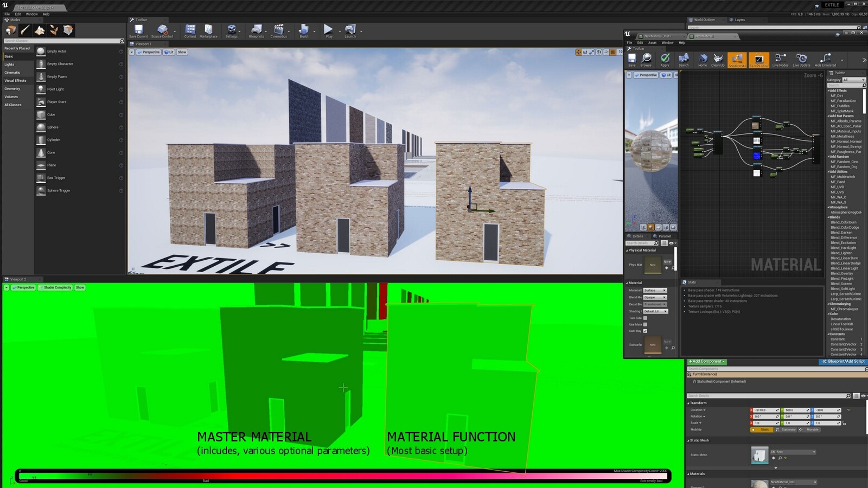This screenshot has width=868, height=488.
Task: Click Save Current in main toolbar
Action: coord(138,31)
